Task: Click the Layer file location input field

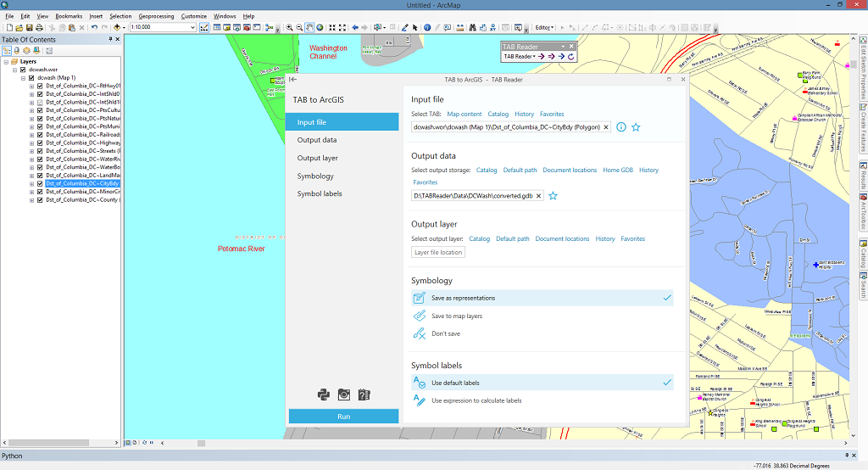Action: tap(438, 252)
